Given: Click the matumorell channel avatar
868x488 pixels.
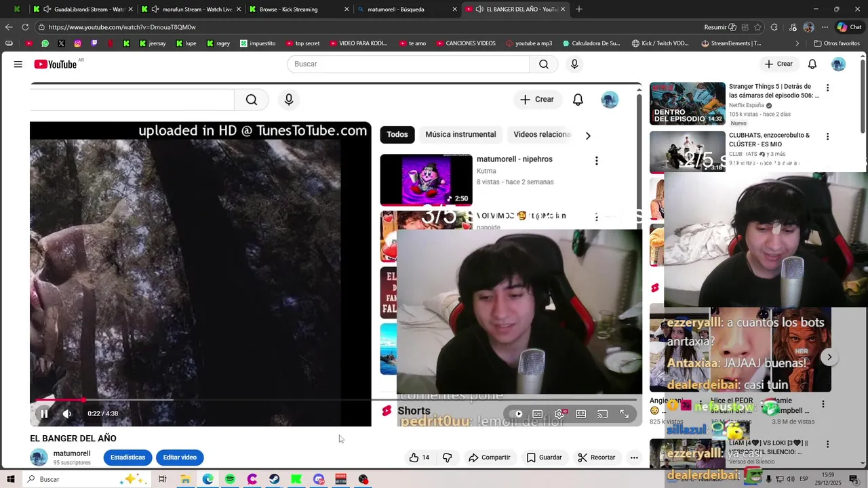Looking at the screenshot, I should click(x=39, y=457).
